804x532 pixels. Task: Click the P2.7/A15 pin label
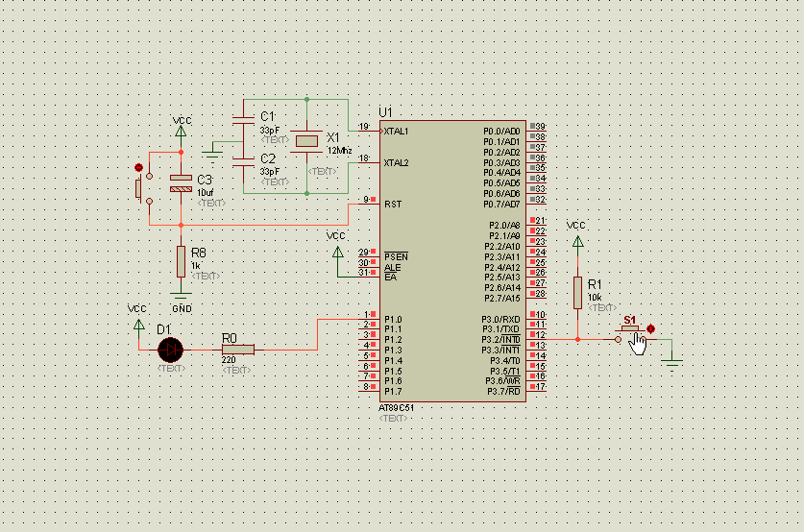502,299
